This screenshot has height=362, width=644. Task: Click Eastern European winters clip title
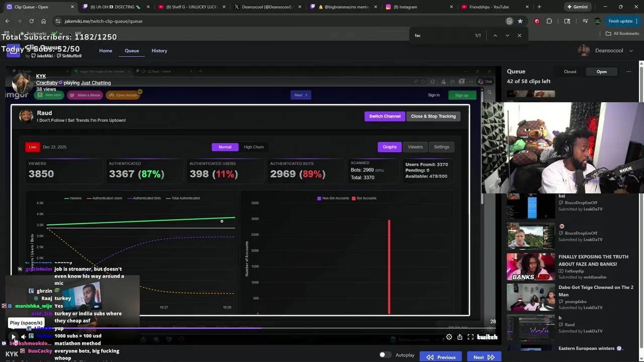pyautogui.click(x=590, y=348)
